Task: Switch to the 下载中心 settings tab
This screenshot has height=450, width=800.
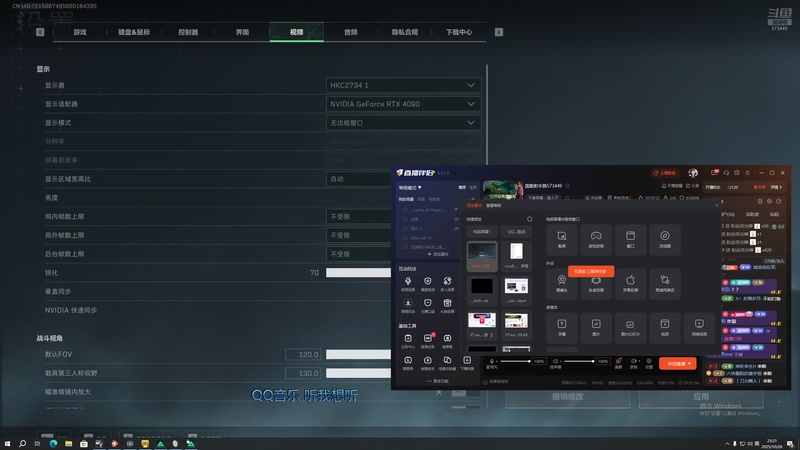Action: pyautogui.click(x=459, y=32)
